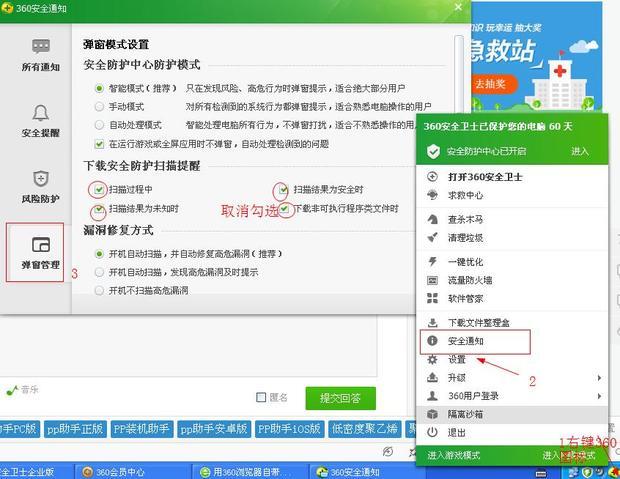Click 去抽奖 button on the banner
620x479 pixels.
[x=493, y=84]
